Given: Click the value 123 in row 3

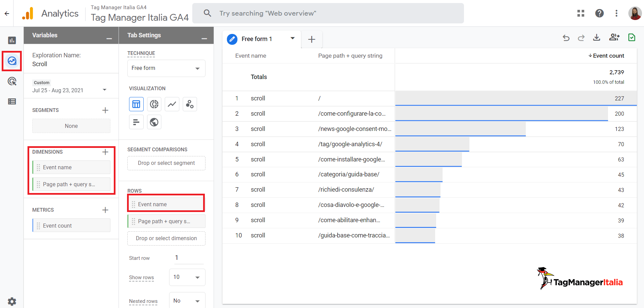Looking at the screenshot, I should 619,129.
